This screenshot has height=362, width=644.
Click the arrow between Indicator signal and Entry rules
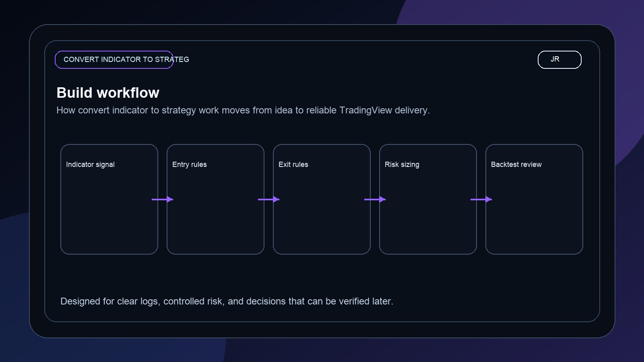point(162,199)
